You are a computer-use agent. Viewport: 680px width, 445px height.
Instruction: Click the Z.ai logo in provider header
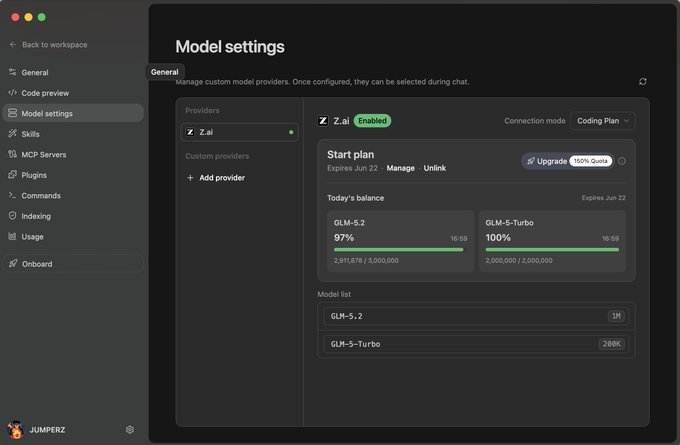click(323, 121)
